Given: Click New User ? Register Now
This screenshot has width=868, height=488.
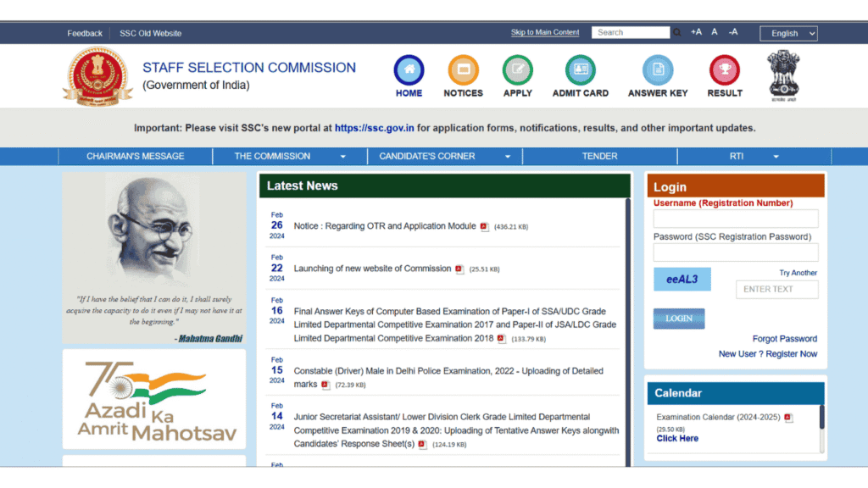Looking at the screenshot, I should [768, 354].
